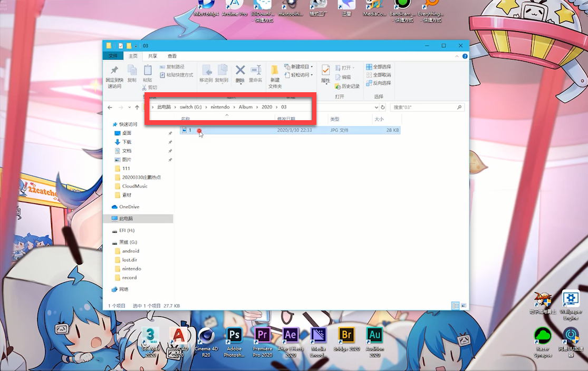Viewport: 588px width, 371px height.
Task: Refresh the current folder view
Action: (382, 107)
